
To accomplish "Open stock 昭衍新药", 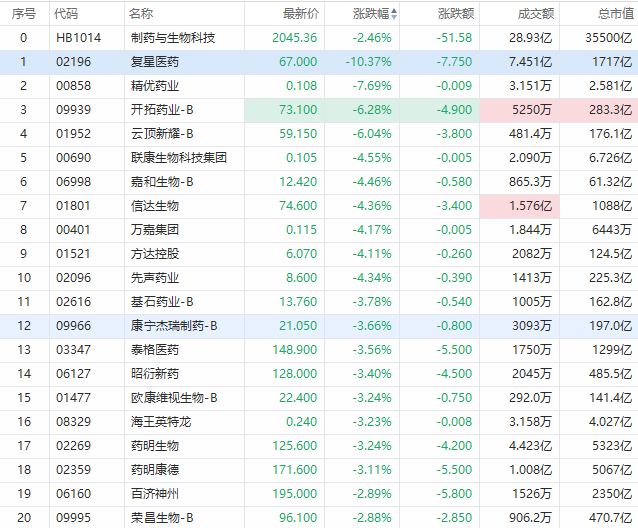I will [x=155, y=374].
